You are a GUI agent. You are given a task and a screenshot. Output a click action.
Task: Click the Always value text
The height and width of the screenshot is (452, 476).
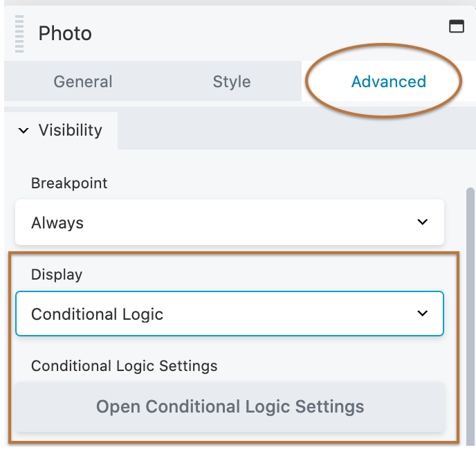[57, 223]
